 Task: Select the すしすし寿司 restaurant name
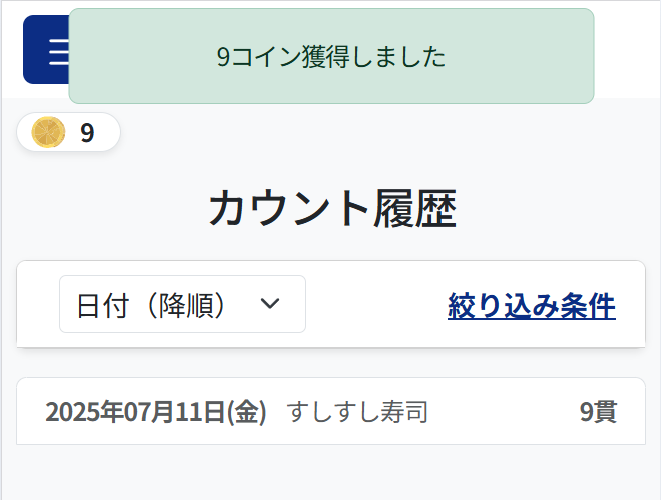(357, 412)
